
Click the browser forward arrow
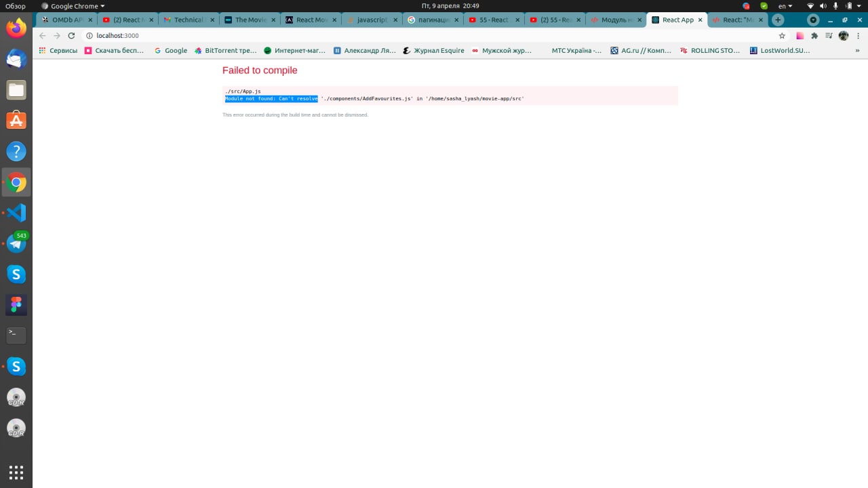(57, 35)
